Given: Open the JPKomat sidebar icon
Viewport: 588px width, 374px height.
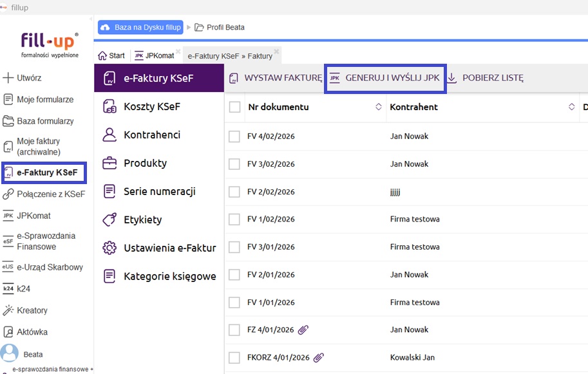Looking at the screenshot, I should (x=8, y=216).
